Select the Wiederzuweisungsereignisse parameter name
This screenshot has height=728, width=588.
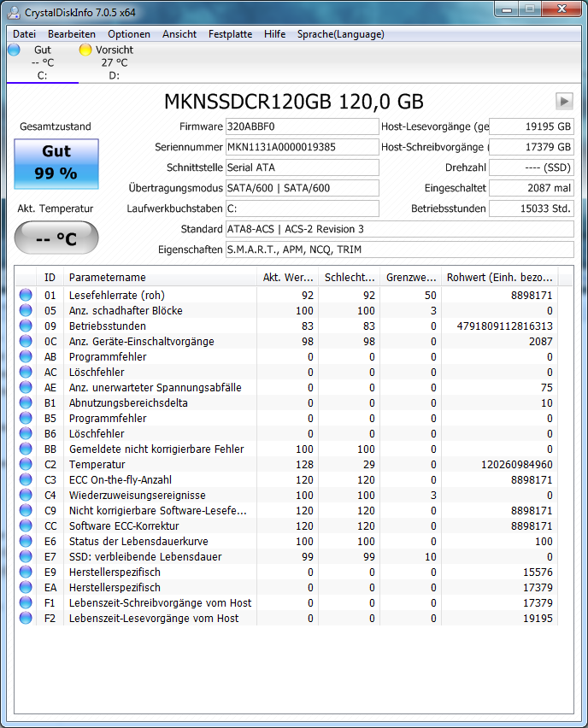tap(137, 495)
